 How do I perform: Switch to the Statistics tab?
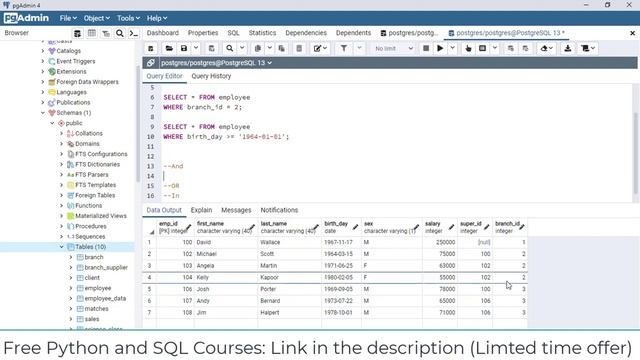pos(262,33)
